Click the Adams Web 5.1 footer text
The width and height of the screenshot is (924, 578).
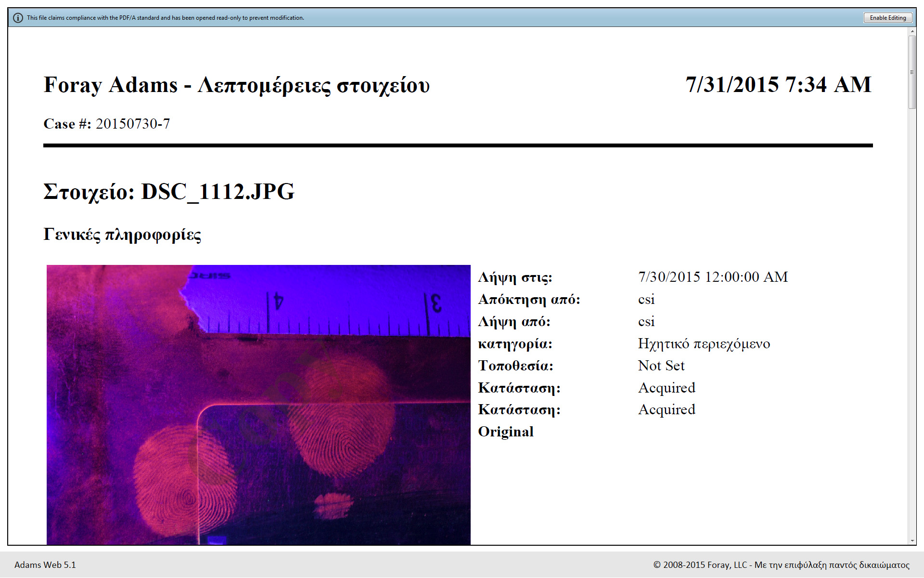(45, 565)
